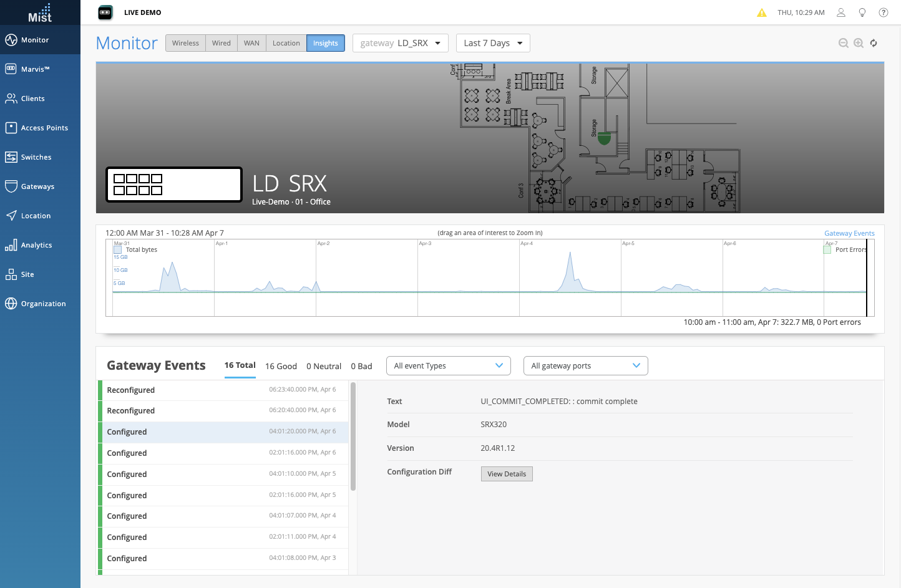901x588 pixels.
Task: Click the zoom in magnifier icon
Action: click(859, 43)
